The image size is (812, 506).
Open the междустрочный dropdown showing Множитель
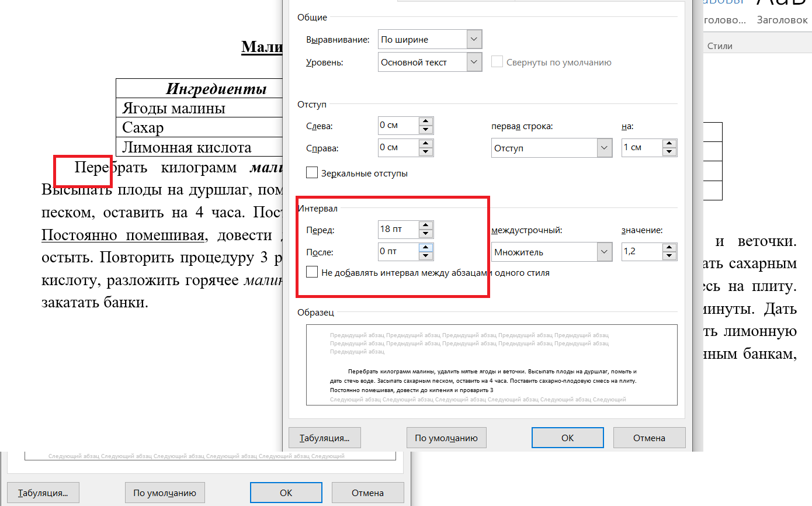pyautogui.click(x=551, y=252)
